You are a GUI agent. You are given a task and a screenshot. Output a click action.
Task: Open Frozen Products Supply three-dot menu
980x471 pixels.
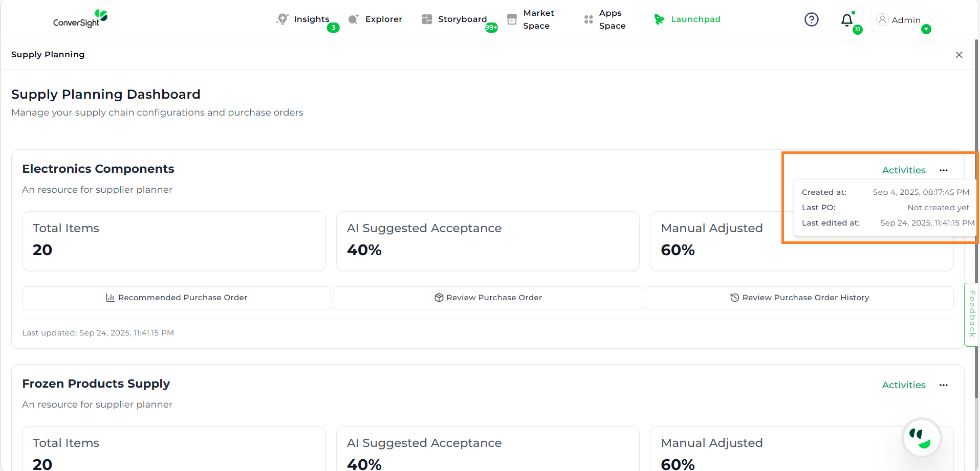coord(944,385)
